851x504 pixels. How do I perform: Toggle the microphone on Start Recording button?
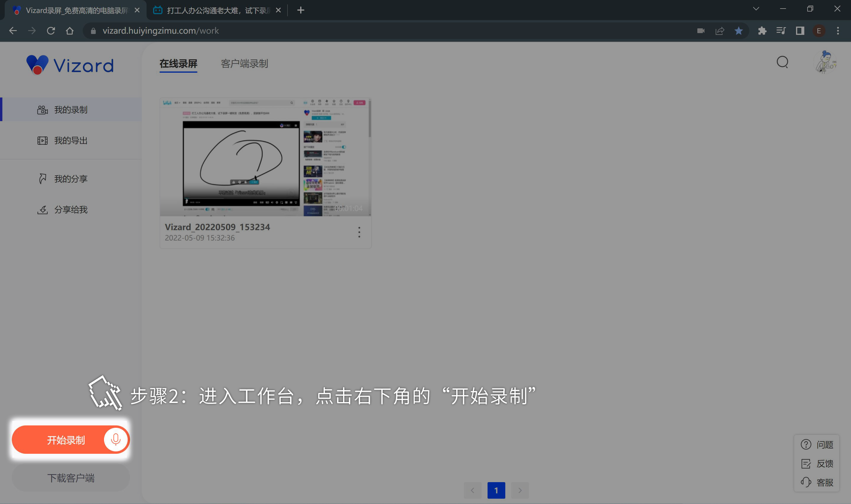pos(116,440)
